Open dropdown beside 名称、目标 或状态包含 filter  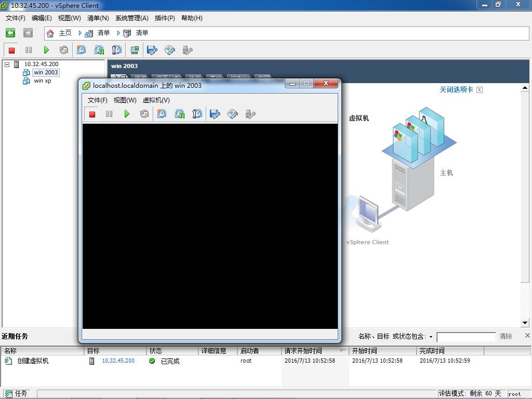click(431, 337)
